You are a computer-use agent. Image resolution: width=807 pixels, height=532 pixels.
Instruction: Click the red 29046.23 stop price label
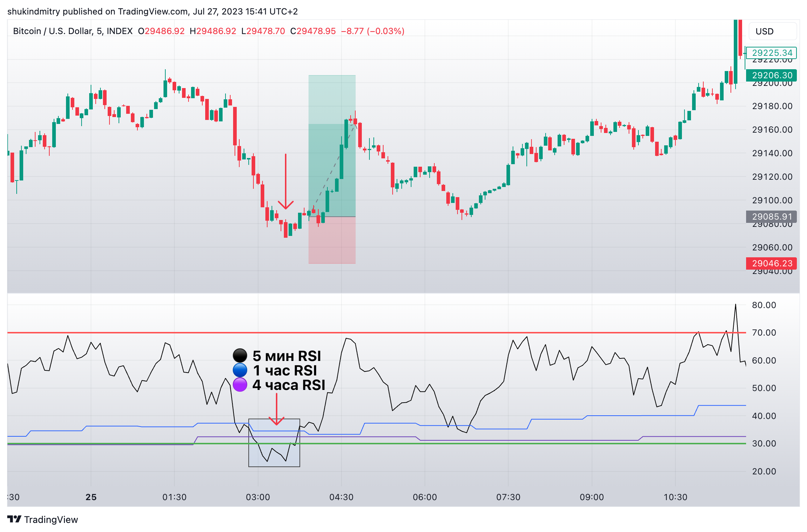pos(772,263)
